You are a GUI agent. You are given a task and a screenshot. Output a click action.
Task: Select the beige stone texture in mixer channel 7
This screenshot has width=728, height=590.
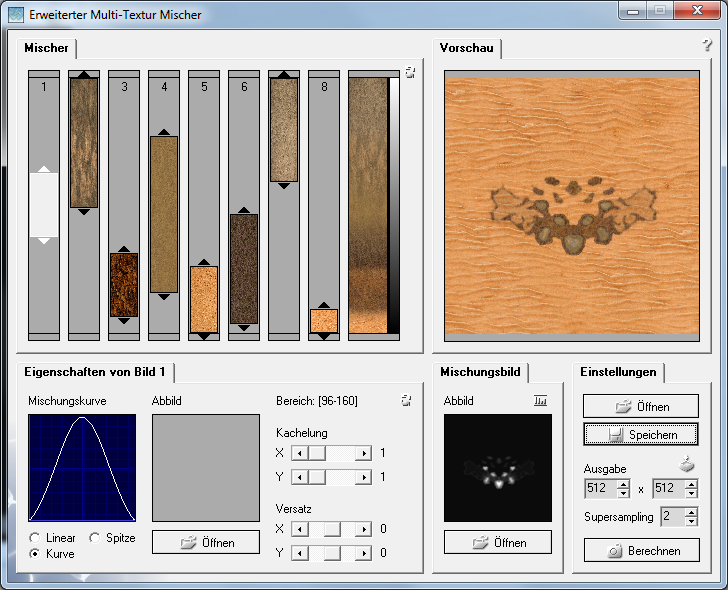click(284, 130)
